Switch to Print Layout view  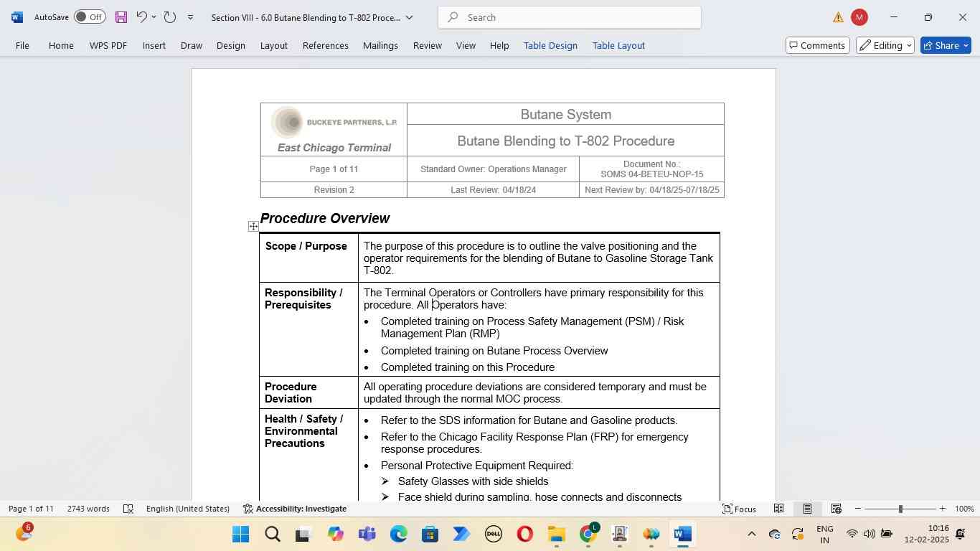[x=807, y=509]
